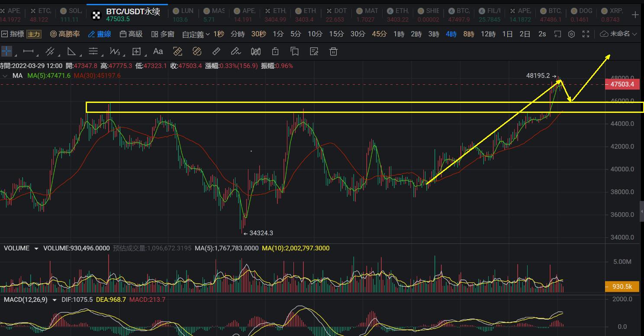Open the DOG 0.1461 tab

581,15
